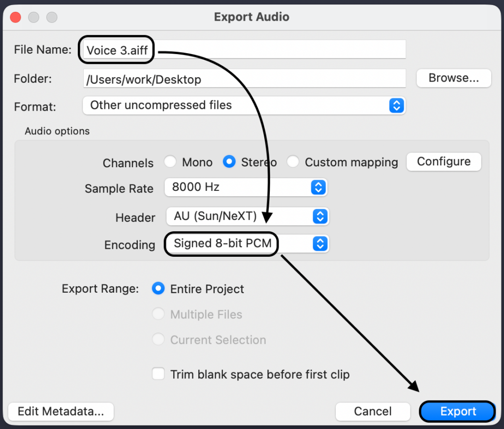The image size is (504, 429).
Task: Click the Cancel button
Action: pyautogui.click(x=373, y=412)
